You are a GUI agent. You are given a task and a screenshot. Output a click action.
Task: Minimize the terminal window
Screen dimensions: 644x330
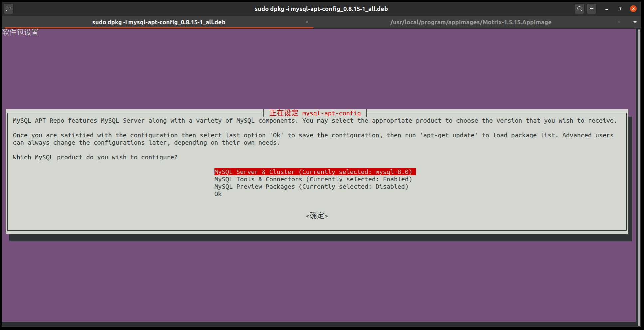[607, 9]
